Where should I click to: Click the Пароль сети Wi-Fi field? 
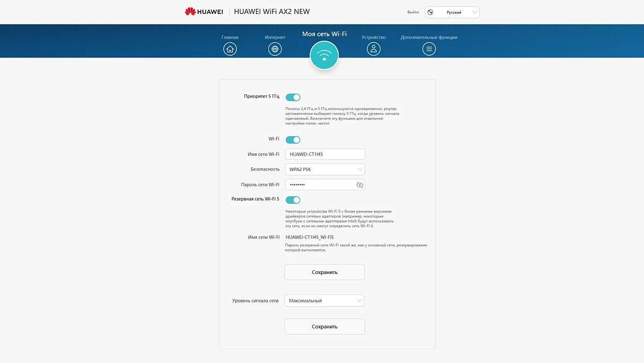click(x=319, y=185)
